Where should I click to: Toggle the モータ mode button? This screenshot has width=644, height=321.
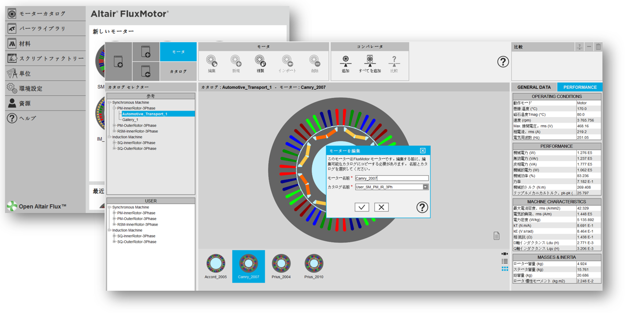[x=178, y=52]
